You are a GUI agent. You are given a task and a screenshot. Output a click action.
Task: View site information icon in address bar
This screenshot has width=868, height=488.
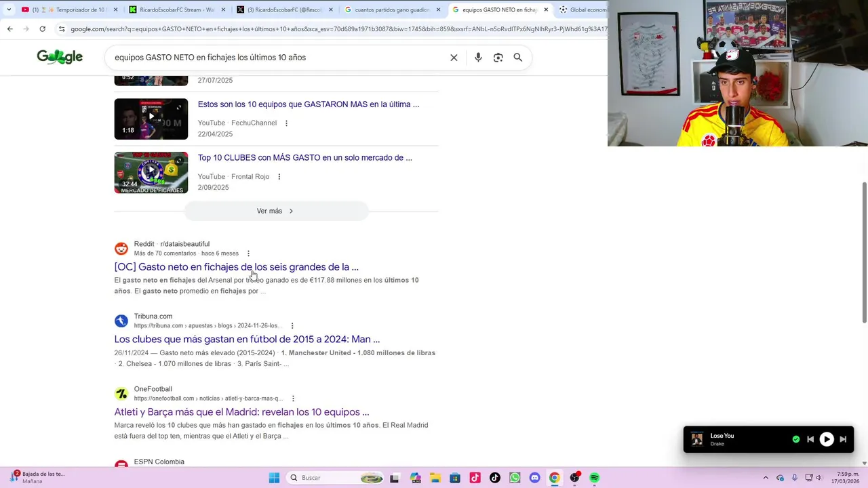62,29
